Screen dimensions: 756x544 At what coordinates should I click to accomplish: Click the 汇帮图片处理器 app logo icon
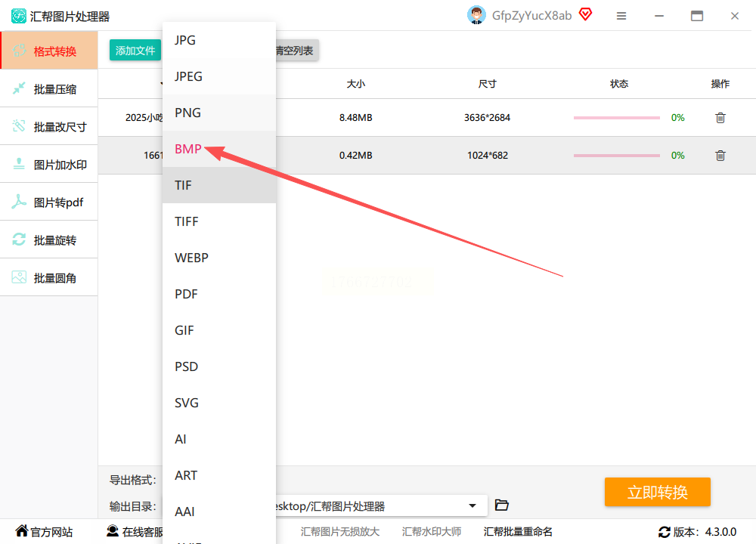19,16
